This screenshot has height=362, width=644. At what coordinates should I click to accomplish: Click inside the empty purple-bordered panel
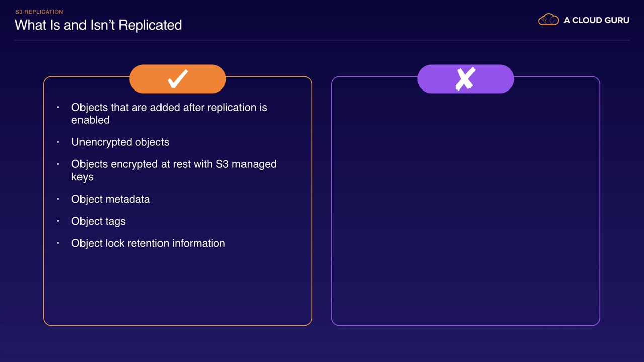[x=465, y=211]
